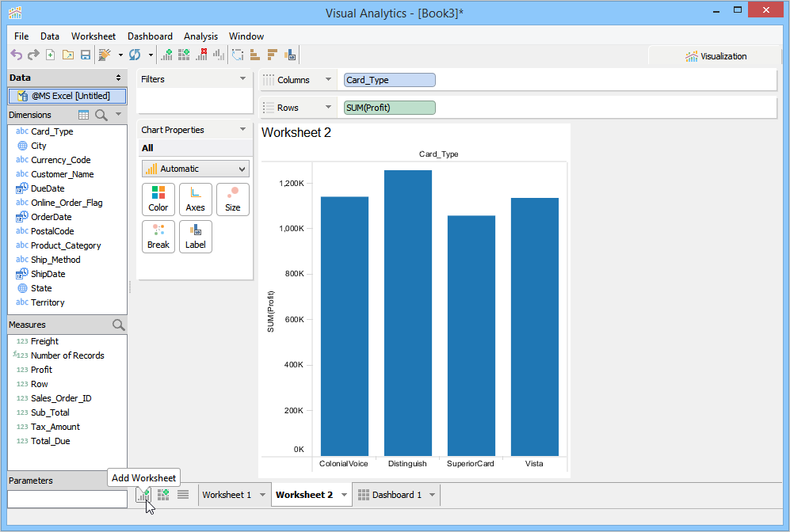Open the Worksheet 2 tab dropdown arrow
This screenshot has height=532, width=790.
pos(344,495)
